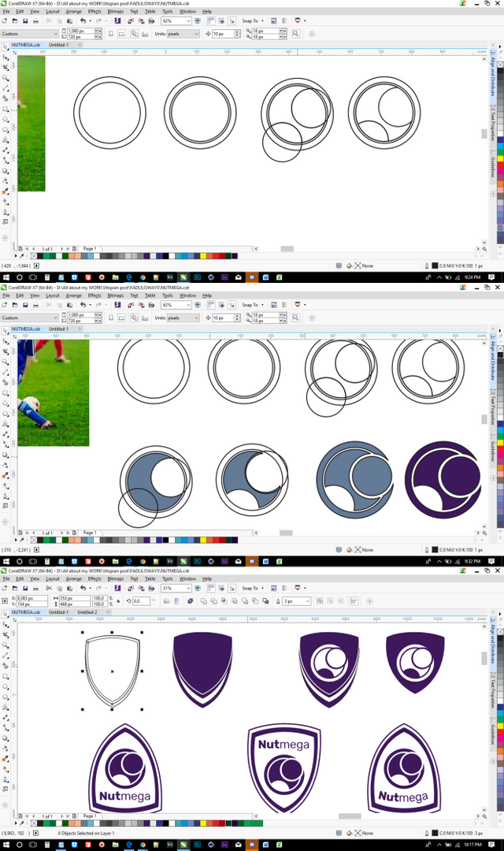Toggle Show Rulers in the 31% zoom window
Viewport: 504px width, 851px height.
(x=211, y=588)
